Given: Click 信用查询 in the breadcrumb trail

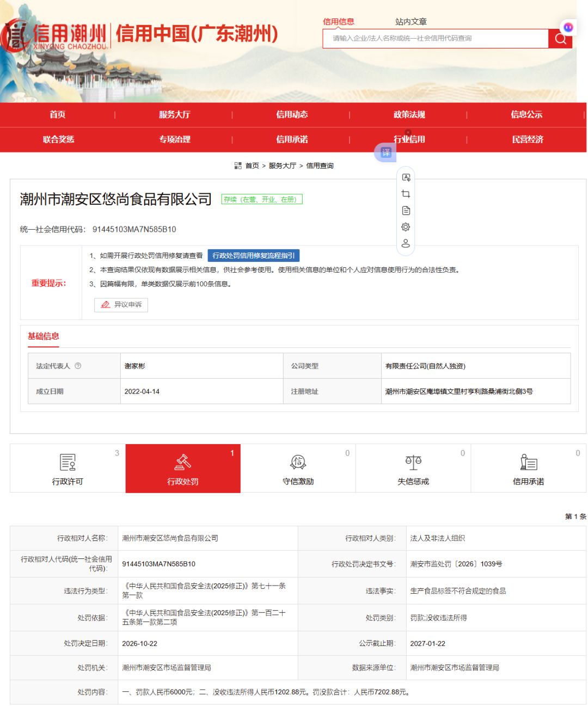Looking at the screenshot, I should [x=320, y=165].
